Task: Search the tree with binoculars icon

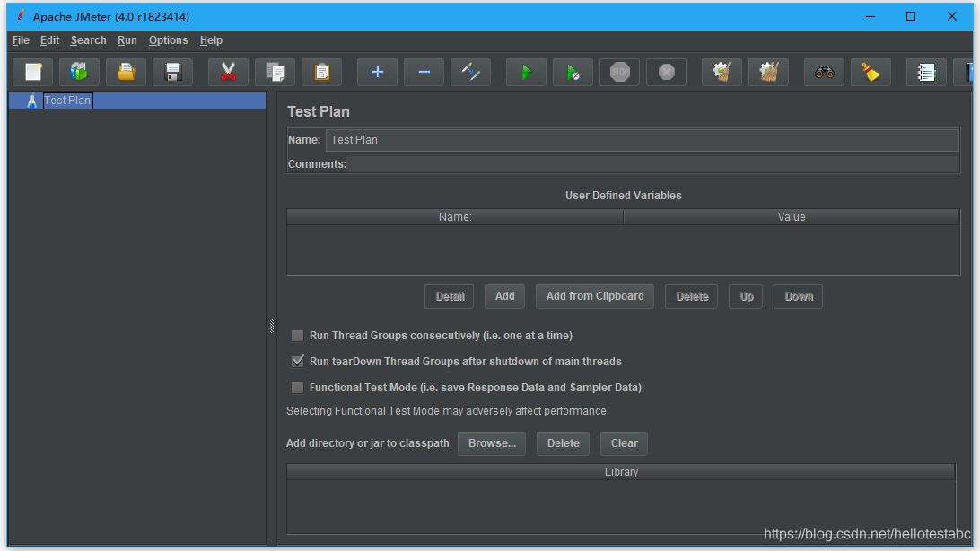Action: (825, 73)
